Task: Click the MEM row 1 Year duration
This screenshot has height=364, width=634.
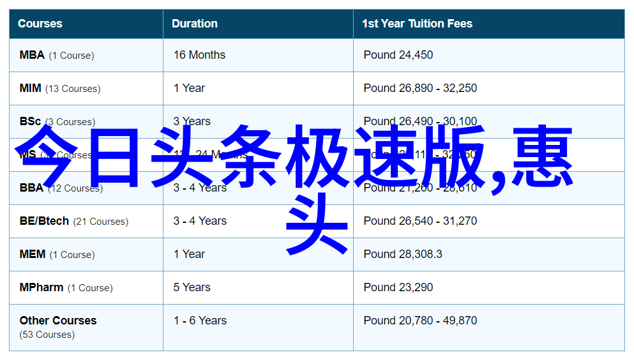Action: pos(189,254)
